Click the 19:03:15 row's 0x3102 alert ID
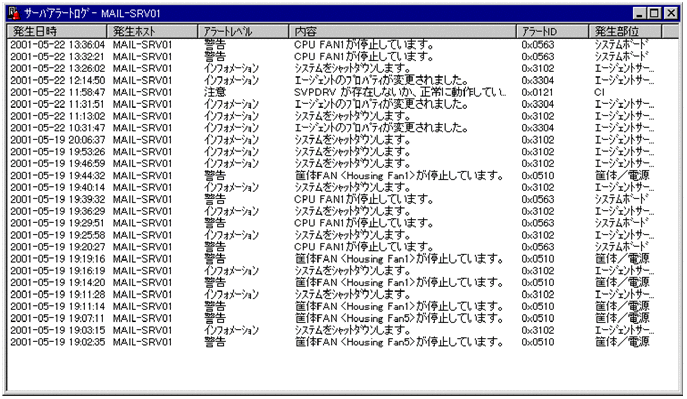The height and width of the screenshot is (399, 687). click(538, 330)
